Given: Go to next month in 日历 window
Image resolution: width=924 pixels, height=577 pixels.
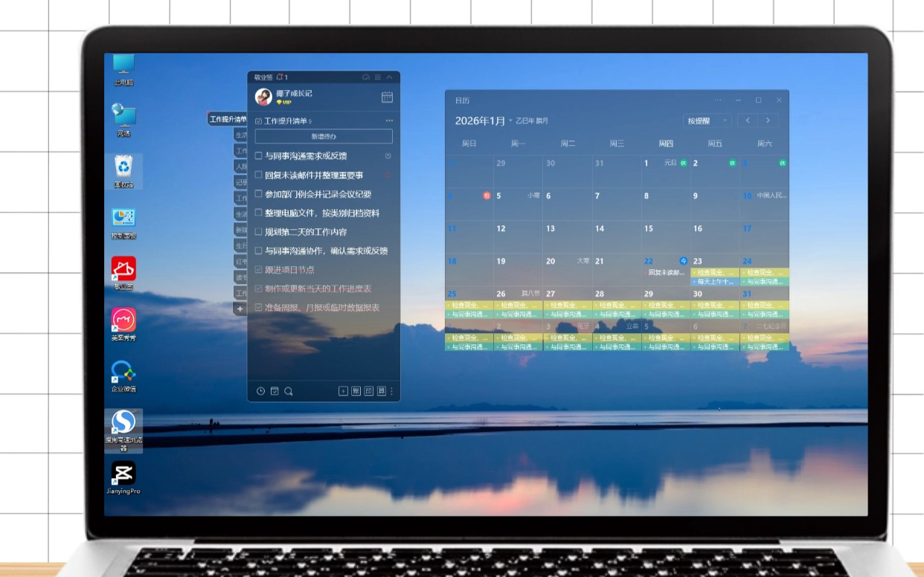Looking at the screenshot, I should coord(768,120).
